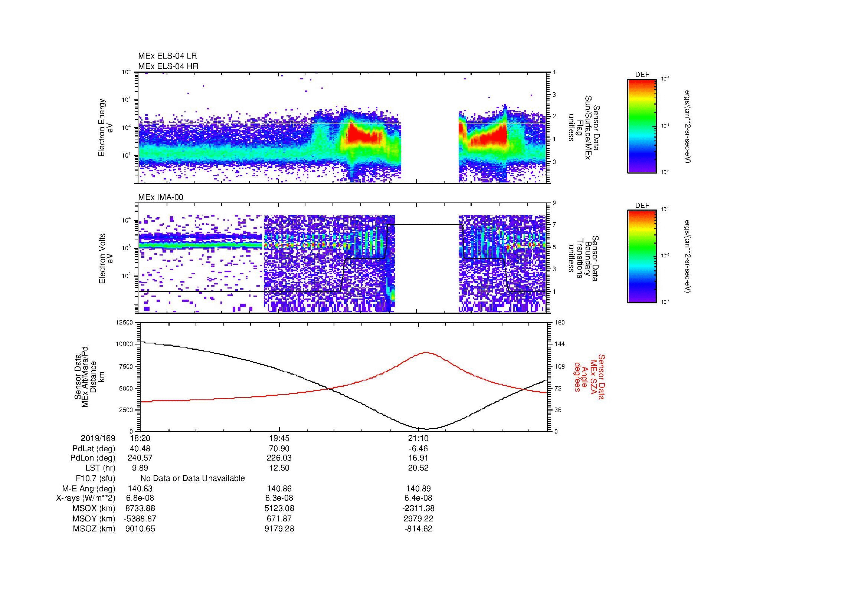Viewport: 868px width, 613px height.
Task: Click the 'M-E Ang (deg)' row label
Action: tap(89, 489)
